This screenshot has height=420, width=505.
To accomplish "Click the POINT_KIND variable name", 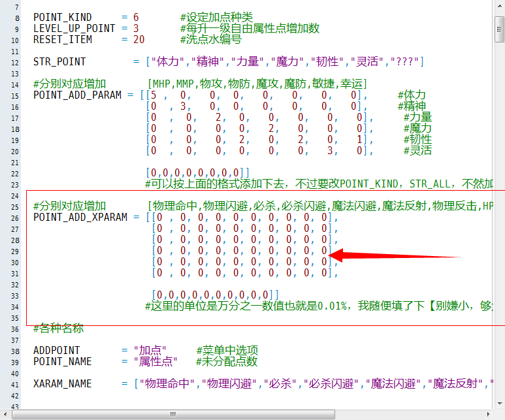I will (x=63, y=18).
